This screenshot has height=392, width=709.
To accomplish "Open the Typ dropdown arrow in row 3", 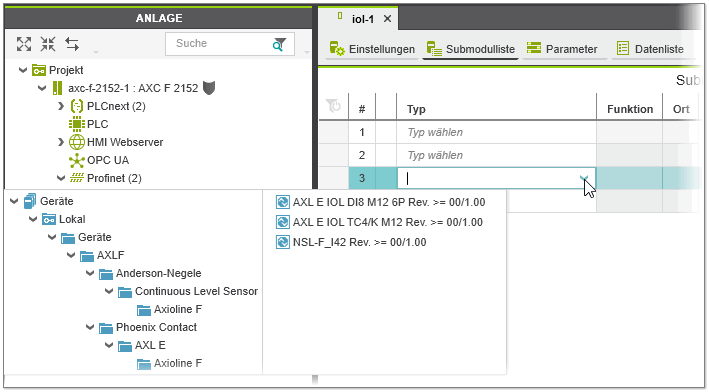I will [584, 178].
